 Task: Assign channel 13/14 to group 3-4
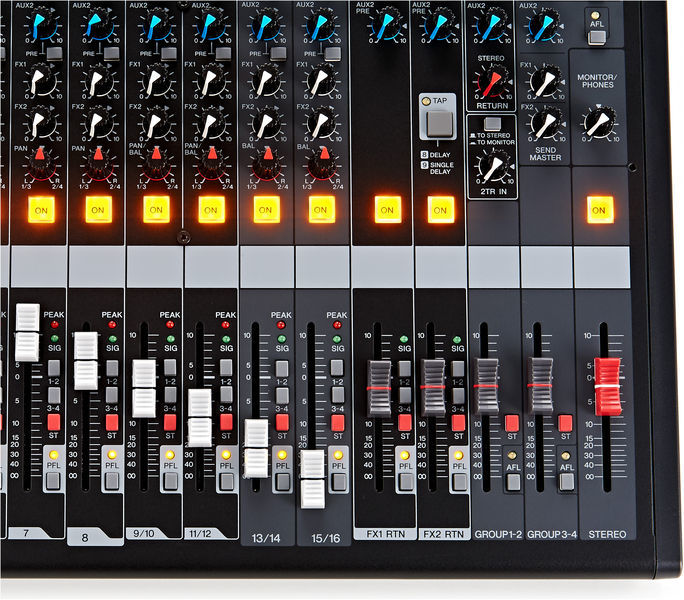(282, 395)
